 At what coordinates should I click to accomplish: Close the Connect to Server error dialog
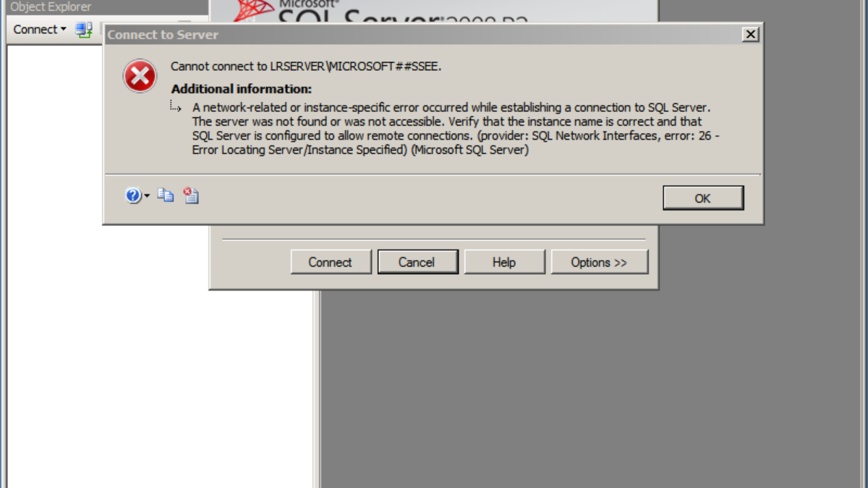pos(751,34)
